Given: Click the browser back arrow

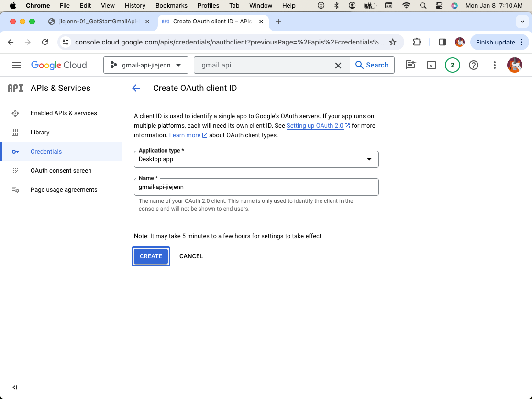Looking at the screenshot, I should point(11,42).
